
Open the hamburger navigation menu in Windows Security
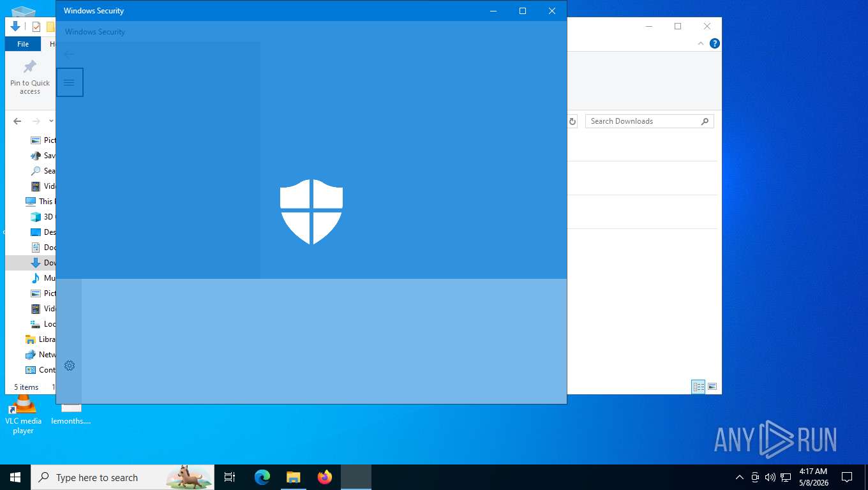(x=70, y=82)
